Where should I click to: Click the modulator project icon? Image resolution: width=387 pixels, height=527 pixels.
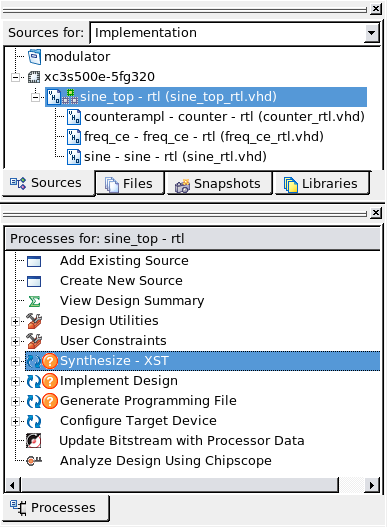(34, 56)
